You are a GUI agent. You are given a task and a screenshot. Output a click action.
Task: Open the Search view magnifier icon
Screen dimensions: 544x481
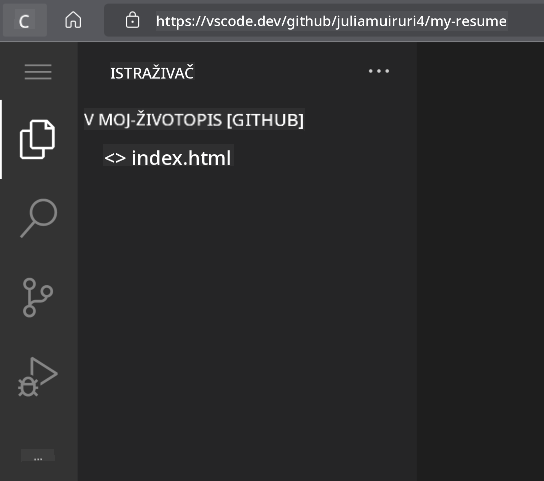point(39,218)
